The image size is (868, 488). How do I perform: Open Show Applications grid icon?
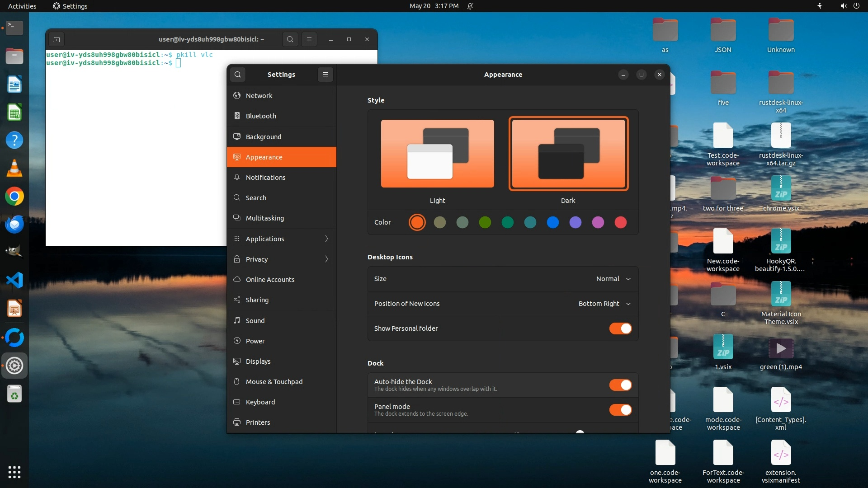(x=14, y=472)
